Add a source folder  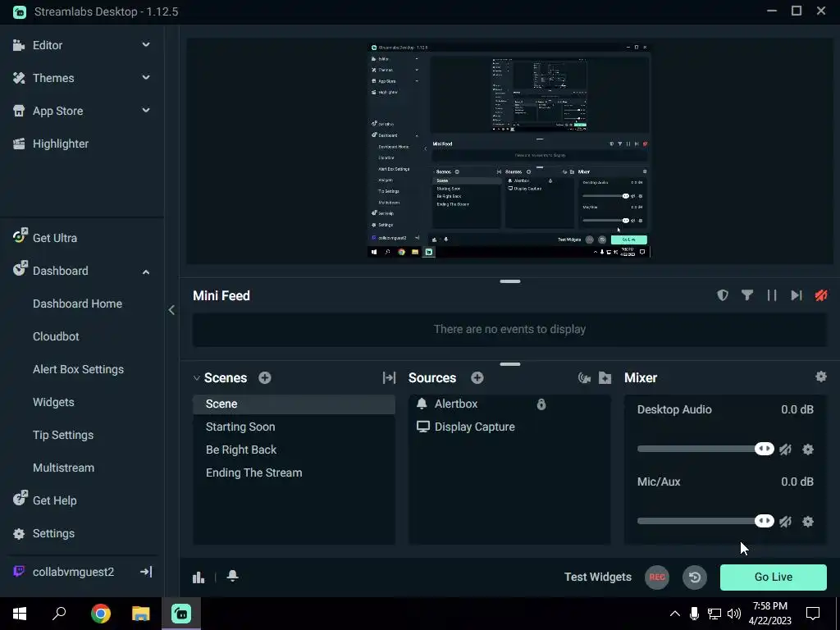click(605, 378)
